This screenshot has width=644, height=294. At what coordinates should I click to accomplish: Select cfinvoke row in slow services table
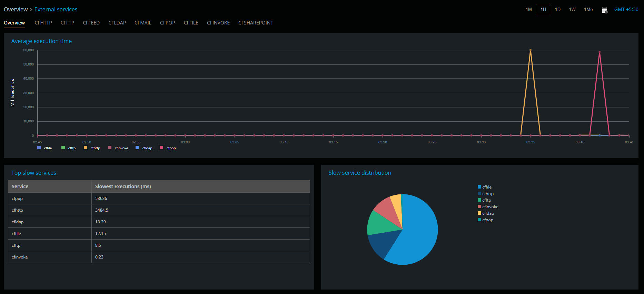[159, 257]
